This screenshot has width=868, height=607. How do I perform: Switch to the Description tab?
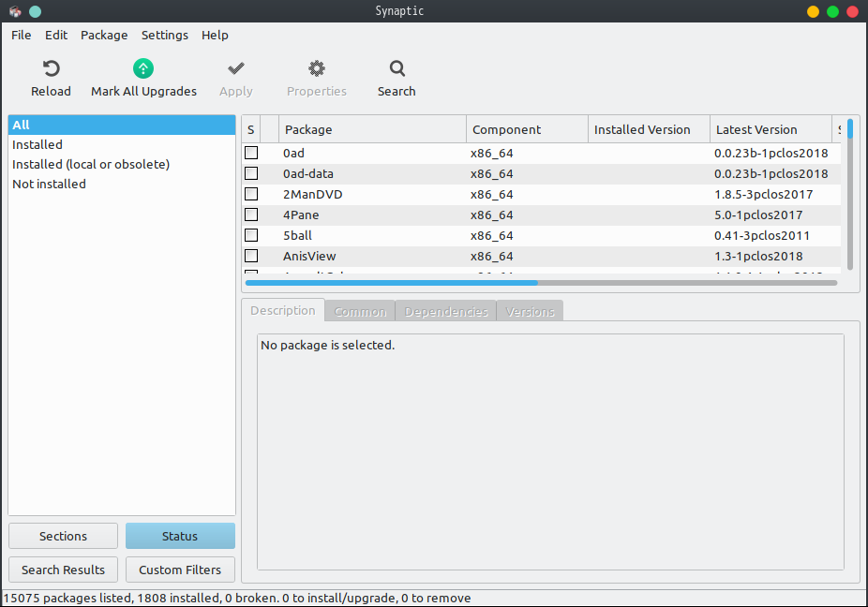pos(283,310)
